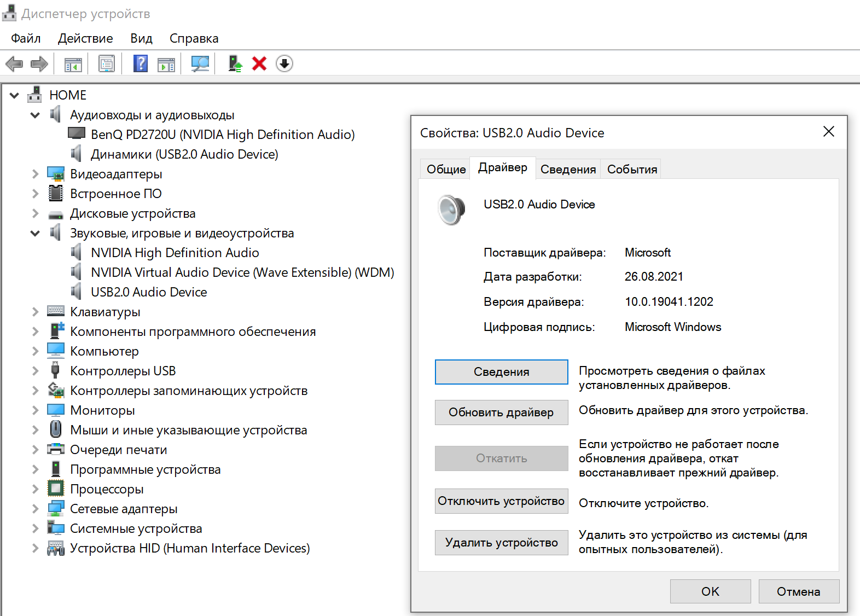Confirm the dialog with OK

pyautogui.click(x=711, y=591)
